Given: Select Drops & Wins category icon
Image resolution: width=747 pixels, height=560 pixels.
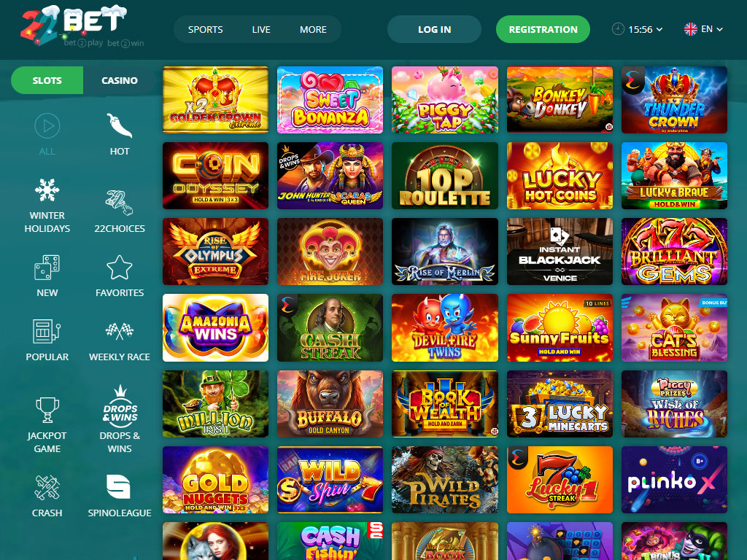Looking at the screenshot, I should pyautogui.click(x=120, y=404).
